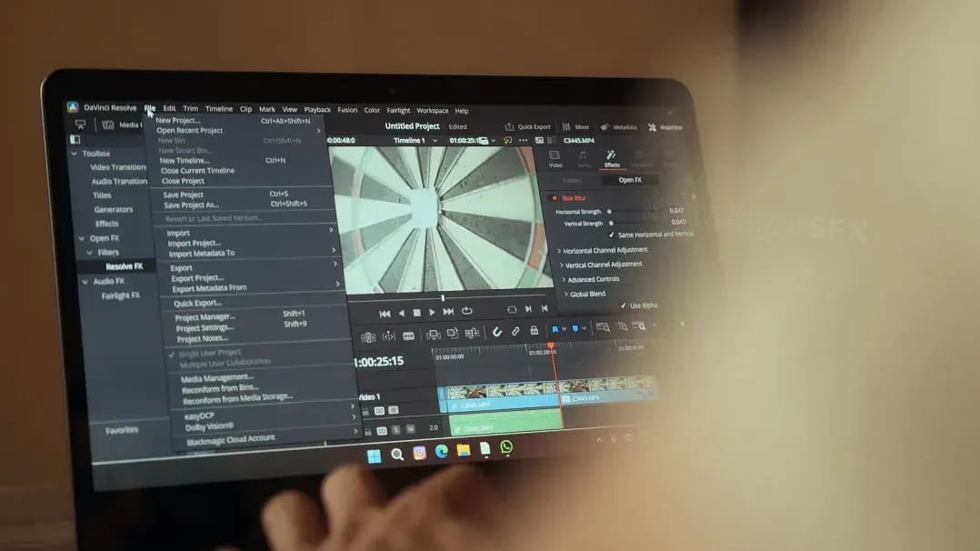The image size is (980, 551).
Task: Open the Effects tab in the Inspector
Action: pos(611,159)
